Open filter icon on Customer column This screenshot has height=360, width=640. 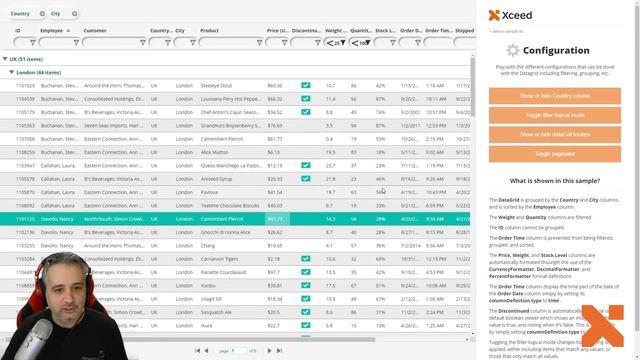coord(142,42)
